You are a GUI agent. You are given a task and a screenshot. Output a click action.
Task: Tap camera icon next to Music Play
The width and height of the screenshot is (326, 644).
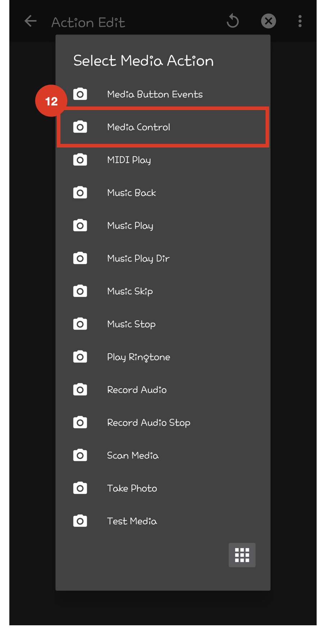[80, 226]
